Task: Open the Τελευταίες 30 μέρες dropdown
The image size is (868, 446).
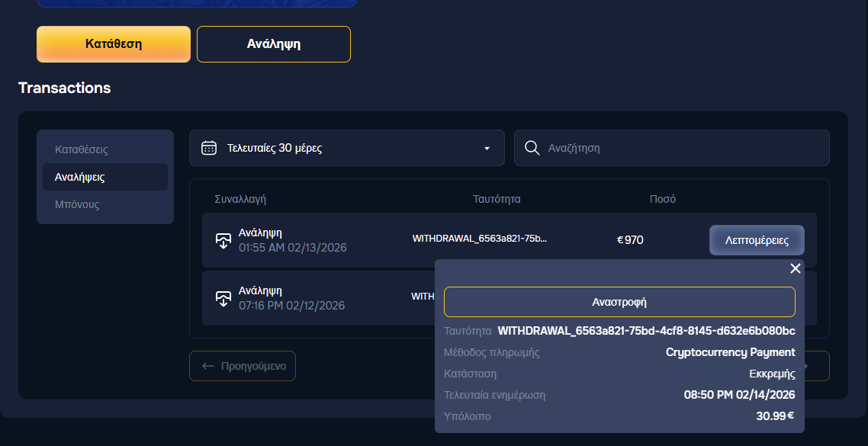Action: point(346,148)
